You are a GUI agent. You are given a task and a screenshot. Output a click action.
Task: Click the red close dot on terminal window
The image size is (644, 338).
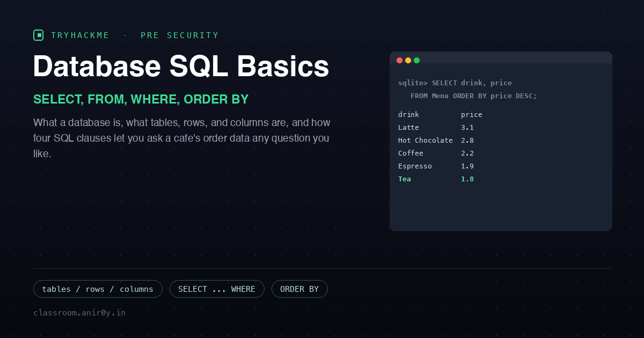click(x=399, y=60)
